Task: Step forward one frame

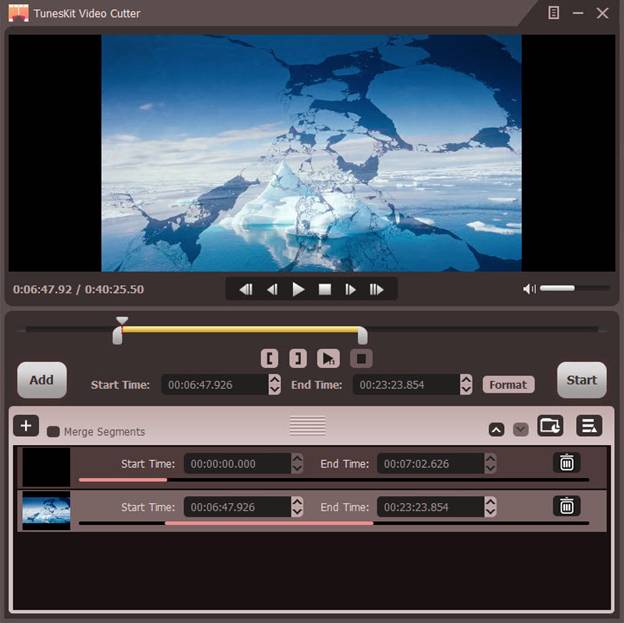Action: 350,289
